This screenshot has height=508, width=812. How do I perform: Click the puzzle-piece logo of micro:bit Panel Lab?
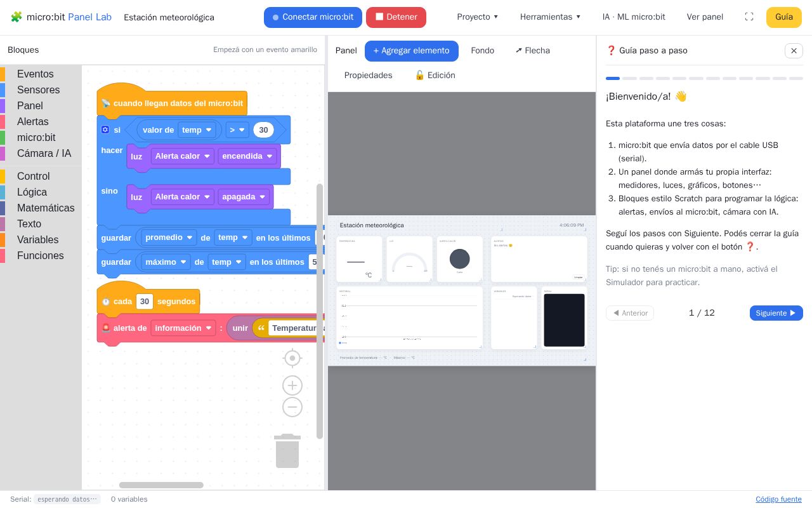pyautogui.click(x=16, y=17)
